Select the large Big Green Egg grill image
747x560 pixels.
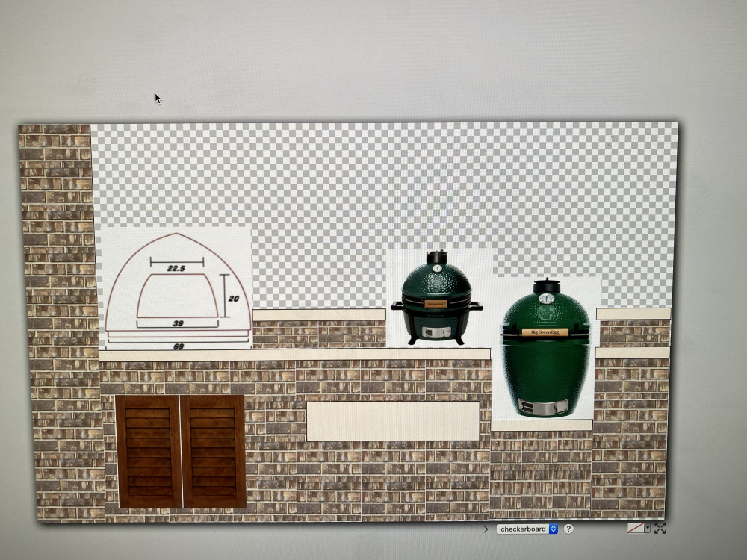click(546, 348)
